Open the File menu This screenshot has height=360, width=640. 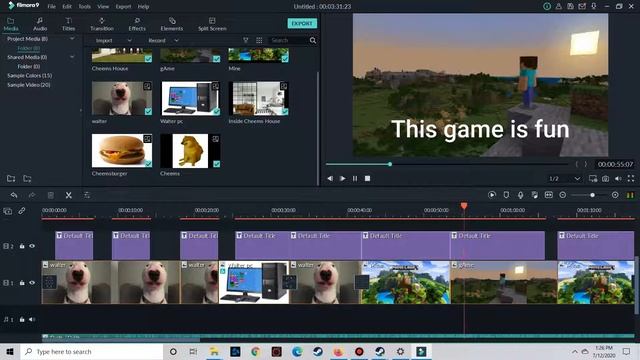(51, 7)
